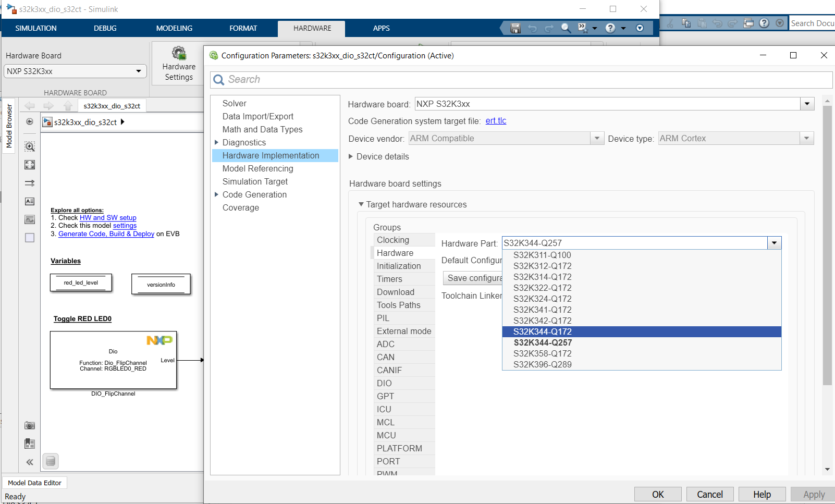Select S32K344-Q172 from the Hardware Part list
Viewport: 835px width, 504px height.
tap(542, 331)
